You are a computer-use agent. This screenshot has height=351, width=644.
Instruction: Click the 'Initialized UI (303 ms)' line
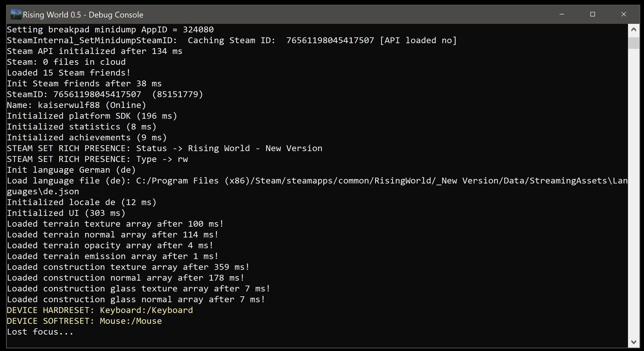pyautogui.click(x=66, y=213)
